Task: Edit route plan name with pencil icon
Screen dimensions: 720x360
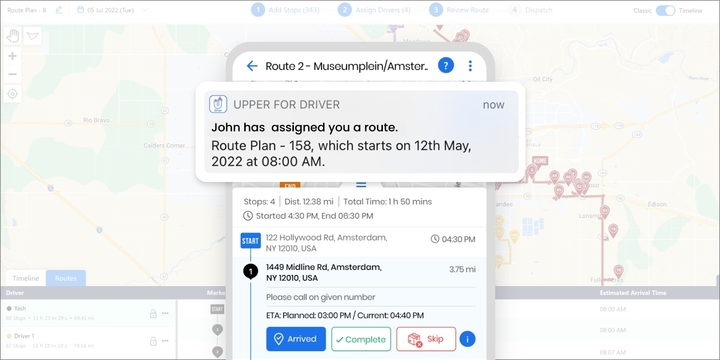Action: point(59,10)
